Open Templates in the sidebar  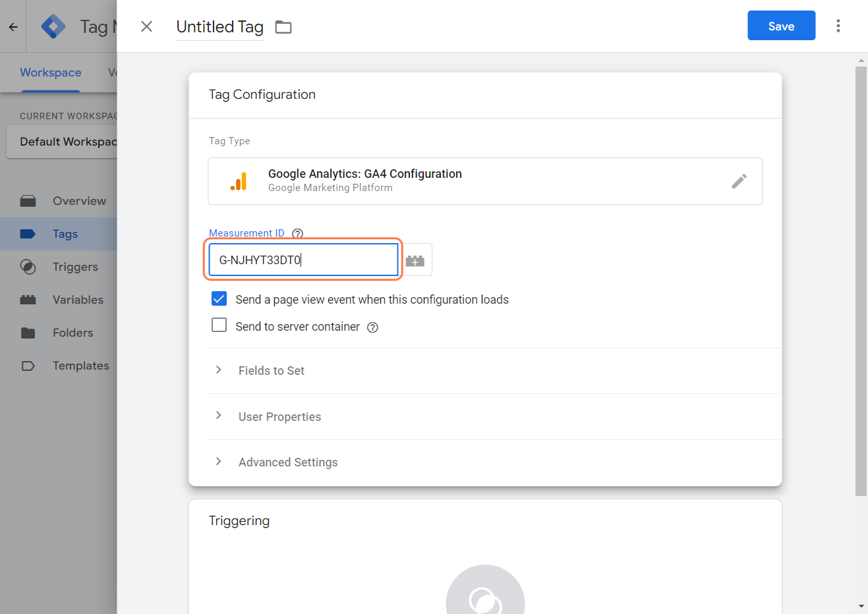point(59,366)
